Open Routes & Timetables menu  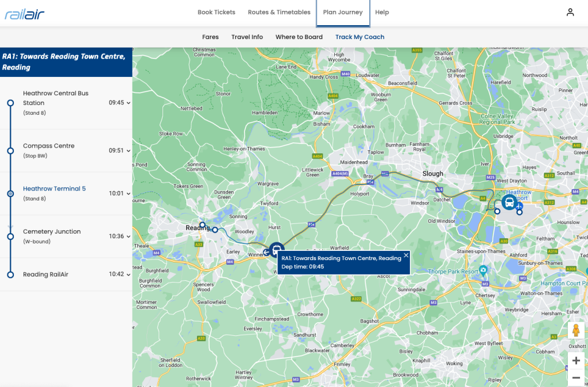279,12
